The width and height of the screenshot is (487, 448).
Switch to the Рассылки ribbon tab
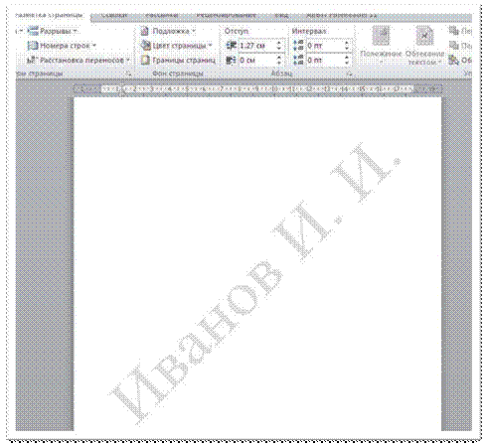tap(162, 15)
